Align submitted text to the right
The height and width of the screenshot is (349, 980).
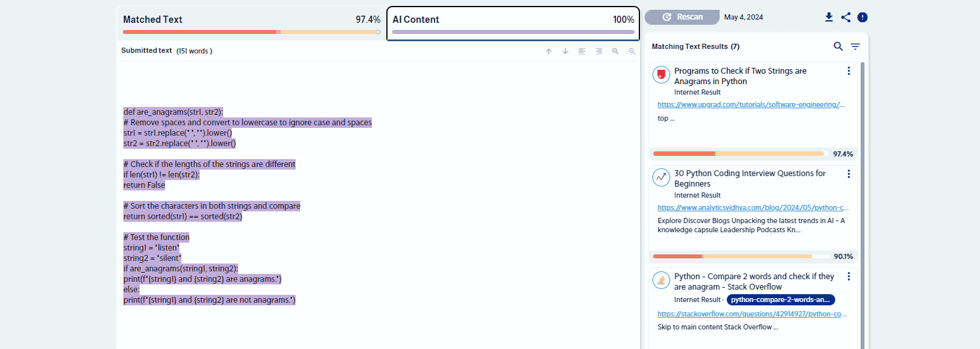point(598,51)
